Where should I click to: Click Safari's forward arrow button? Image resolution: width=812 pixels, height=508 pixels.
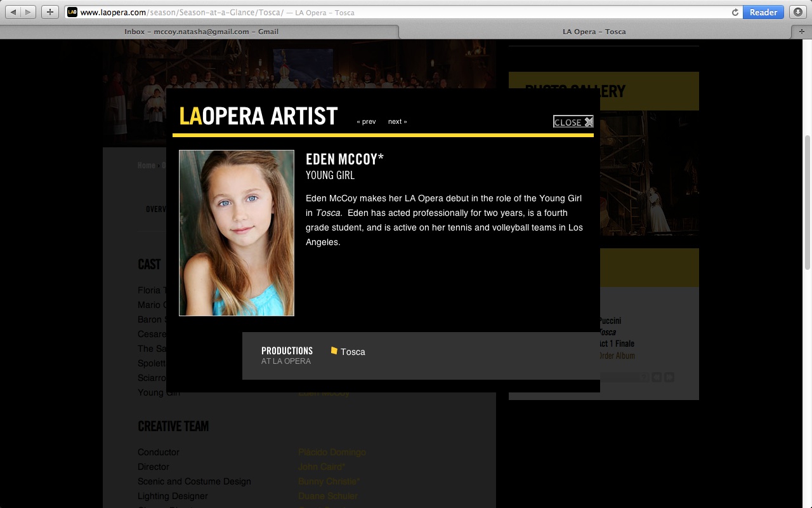[29, 12]
